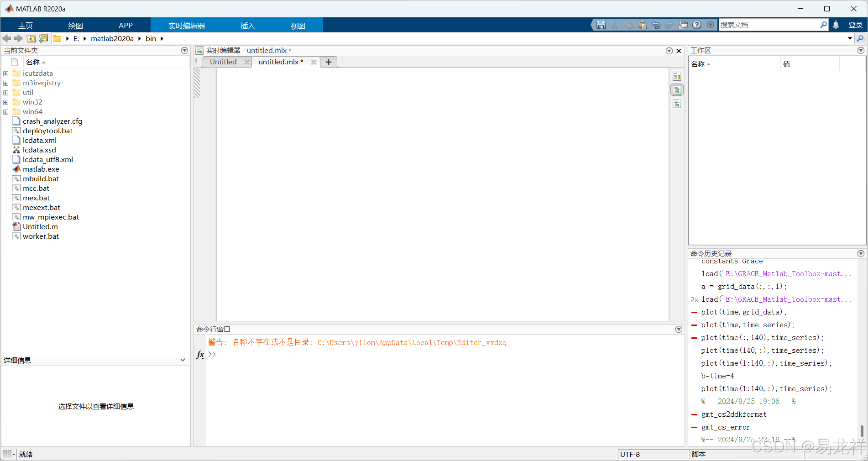The height and width of the screenshot is (461, 868).
Task: Select worker.bat file
Action: pos(41,236)
